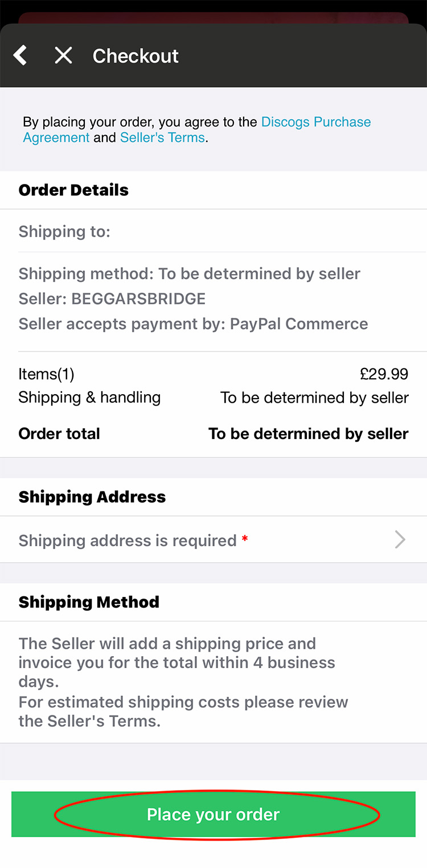This screenshot has width=427, height=868.
Task: Tap the Order total label
Action: click(x=59, y=434)
